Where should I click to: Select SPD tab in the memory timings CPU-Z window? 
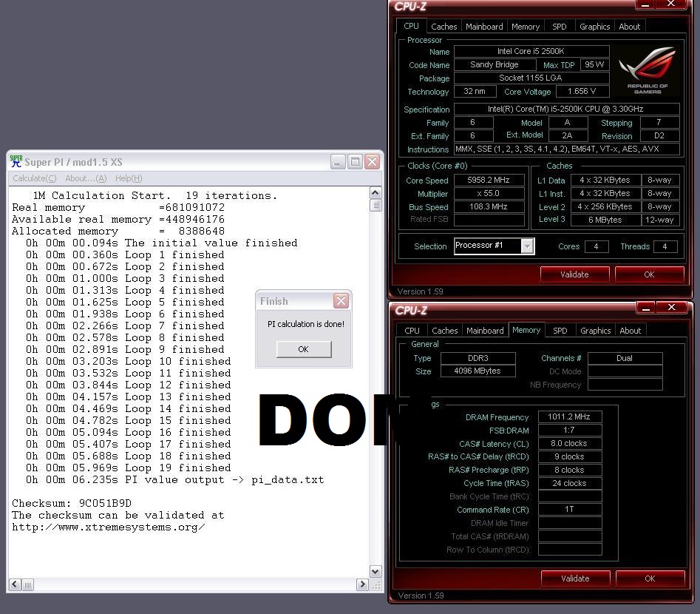coord(560,331)
